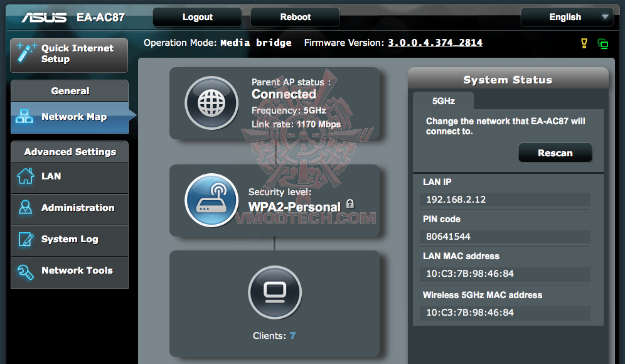The width and height of the screenshot is (625, 364).
Task: Click the blue wireless router icon
Action: 211,200
